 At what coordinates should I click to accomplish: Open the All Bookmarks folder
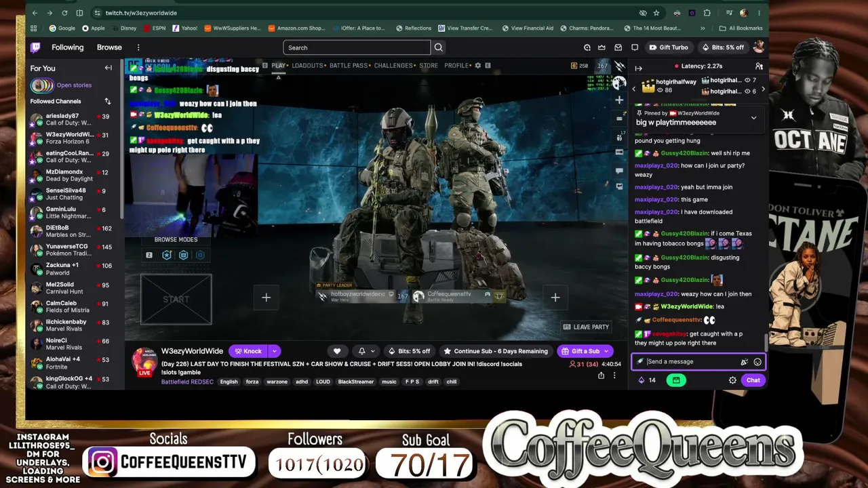pos(740,28)
